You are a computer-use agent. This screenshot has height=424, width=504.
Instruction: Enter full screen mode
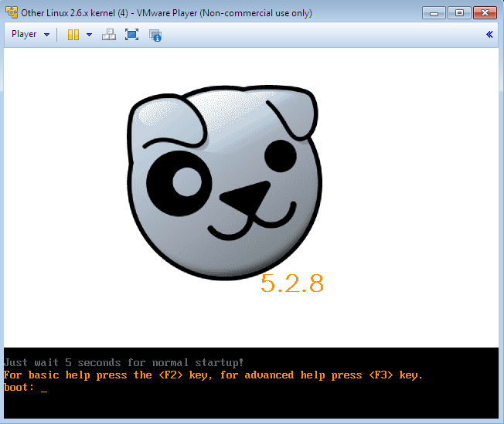(131, 35)
